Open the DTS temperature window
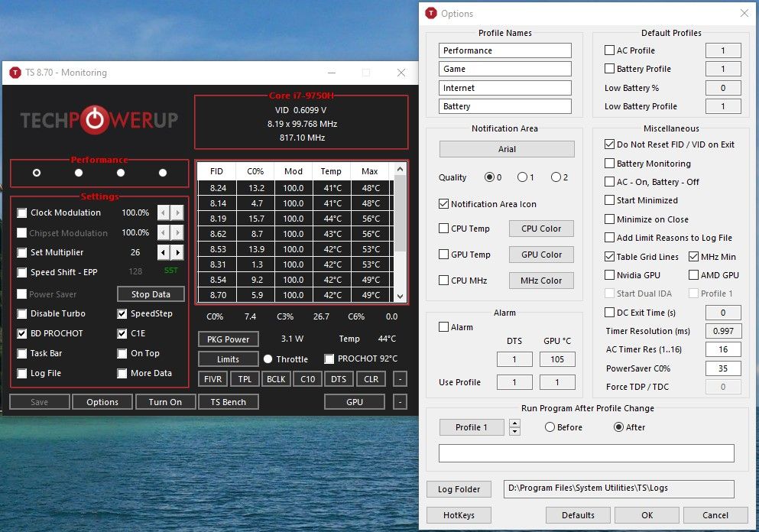Image resolution: width=759 pixels, height=532 pixels. click(339, 378)
